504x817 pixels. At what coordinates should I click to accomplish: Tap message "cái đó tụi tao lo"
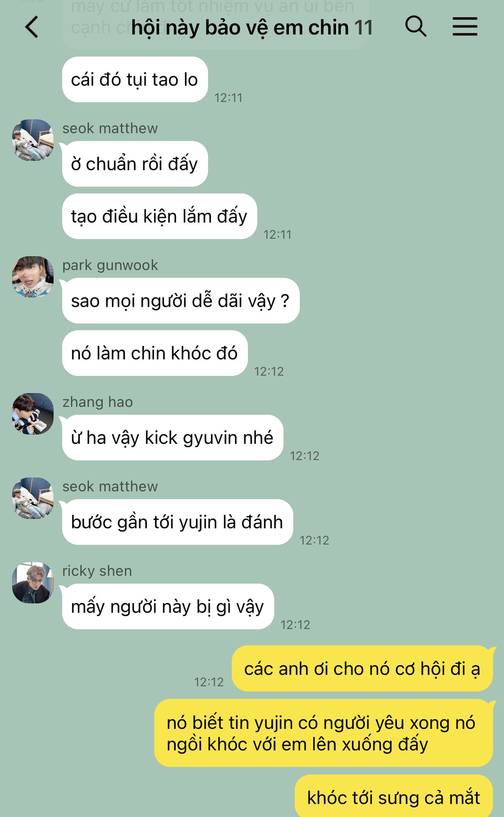point(135,80)
